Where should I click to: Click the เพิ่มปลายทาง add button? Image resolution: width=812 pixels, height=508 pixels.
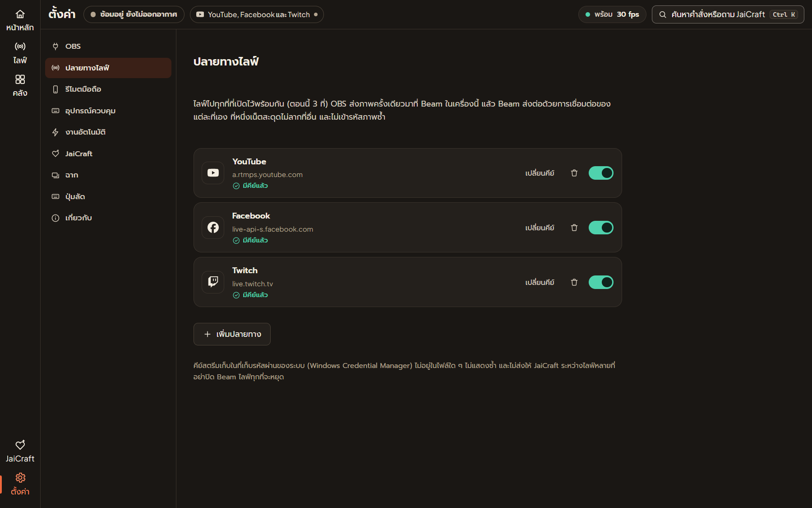232,334
